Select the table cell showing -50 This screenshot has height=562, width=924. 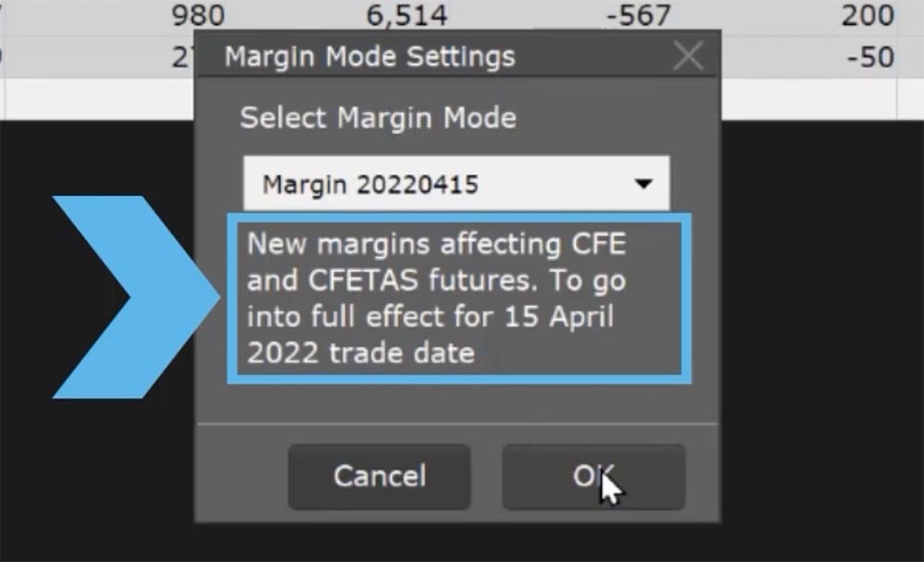(x=869, y=57)
